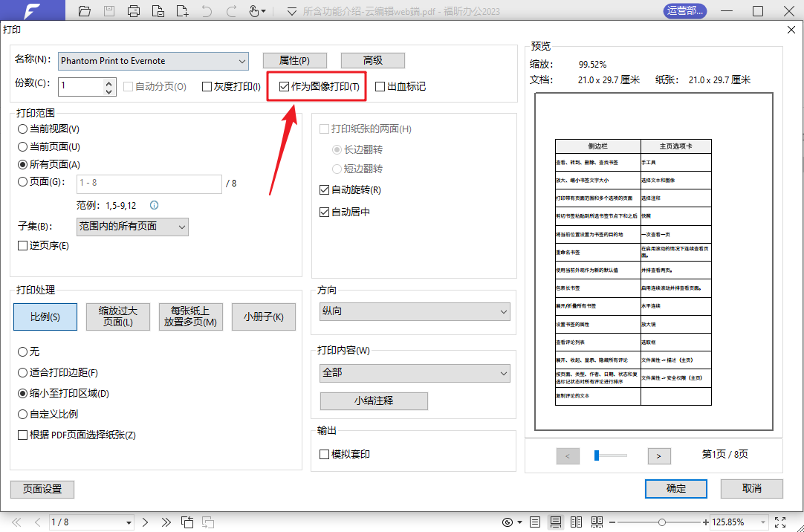Open the 页面设置 page setup dialog

tap(42, 489)
